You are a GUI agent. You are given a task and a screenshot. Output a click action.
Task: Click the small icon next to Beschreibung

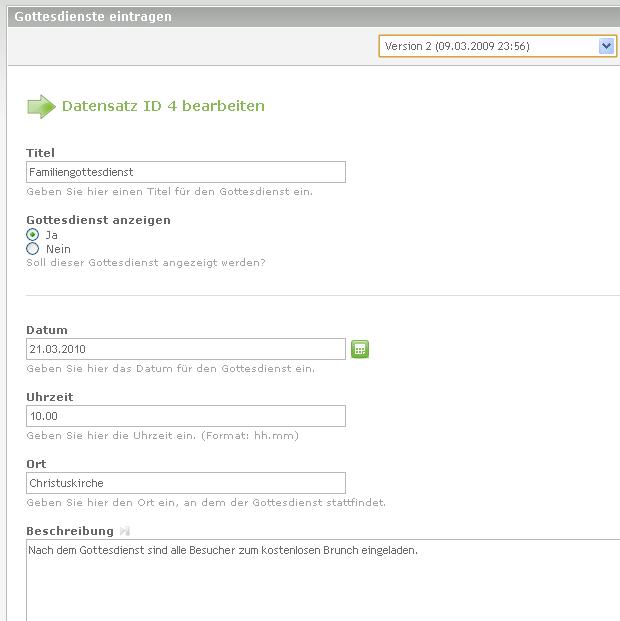(x=124, y=531)
